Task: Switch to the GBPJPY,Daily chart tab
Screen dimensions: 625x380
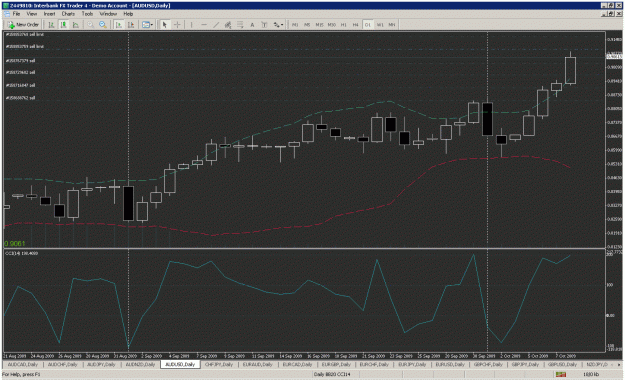Action: tap(526, 364)
